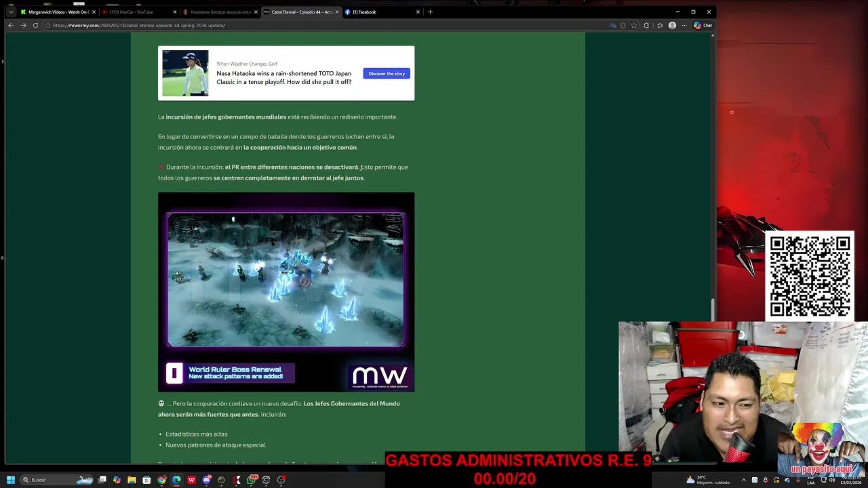Open File Explorer from the taskbar
The height and width of the screenshot is (488, 868).
coord(132,480)
